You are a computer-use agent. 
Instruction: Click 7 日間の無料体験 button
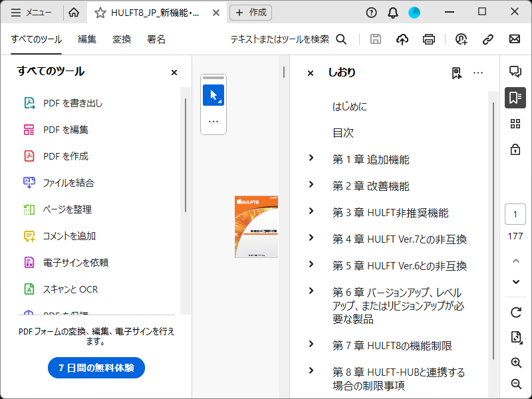(x=96, y=368)
